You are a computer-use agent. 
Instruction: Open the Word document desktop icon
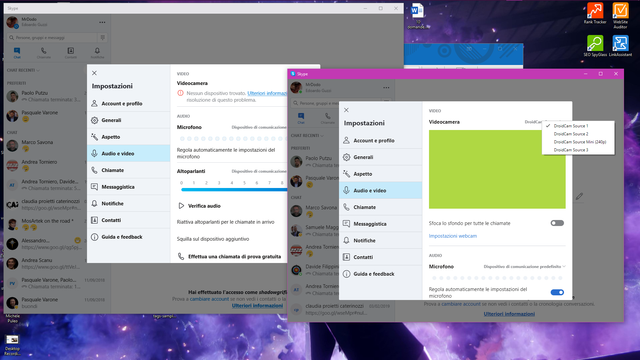tap(418, 16)
